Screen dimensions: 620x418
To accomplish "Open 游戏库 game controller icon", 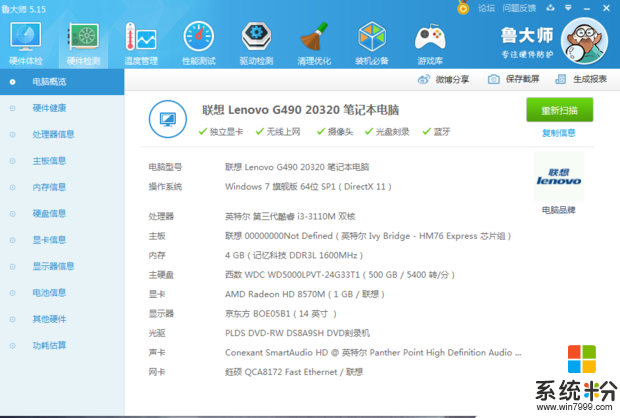I will pyautogui.click(x=430, y=37).
